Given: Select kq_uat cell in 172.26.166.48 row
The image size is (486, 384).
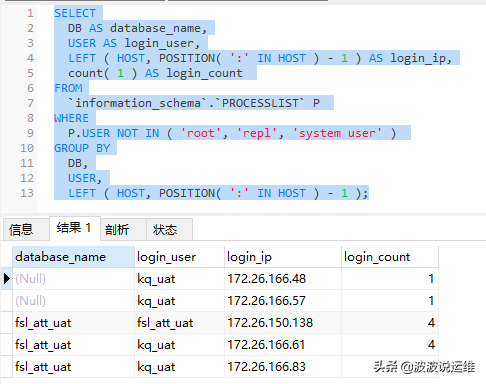Looking at the screenshot, I should (x=179, y=279).
